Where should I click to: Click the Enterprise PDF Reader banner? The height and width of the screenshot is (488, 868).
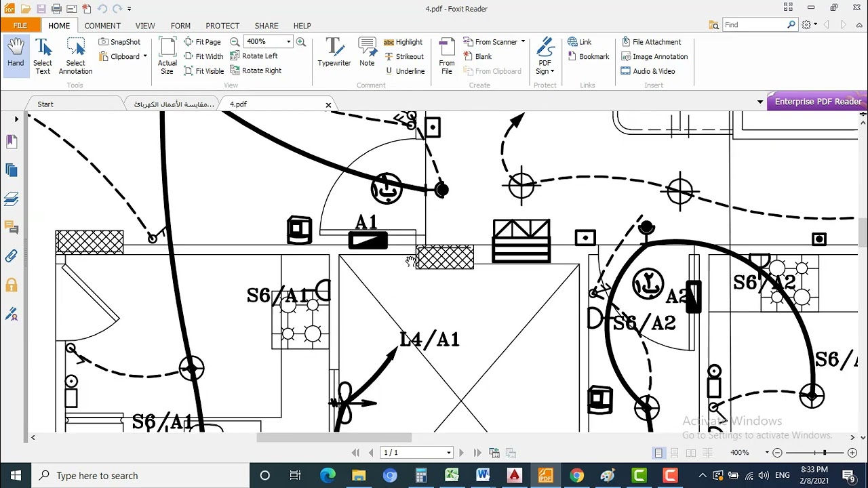[x=818, y=102]
